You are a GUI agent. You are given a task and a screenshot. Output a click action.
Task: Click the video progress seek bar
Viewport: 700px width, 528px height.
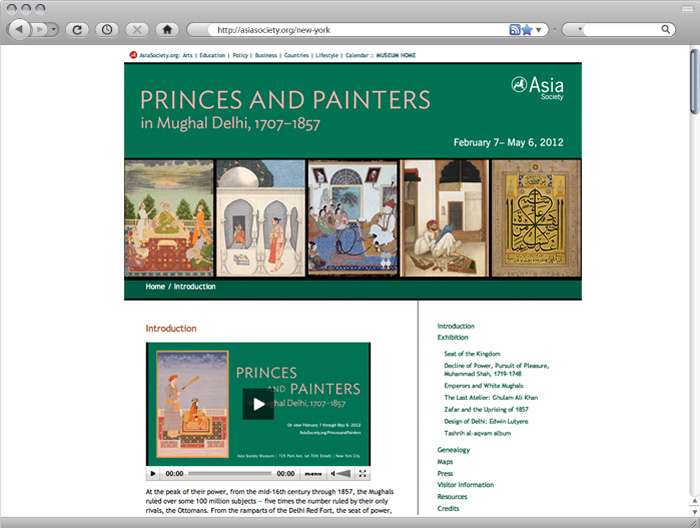[229, 474]
